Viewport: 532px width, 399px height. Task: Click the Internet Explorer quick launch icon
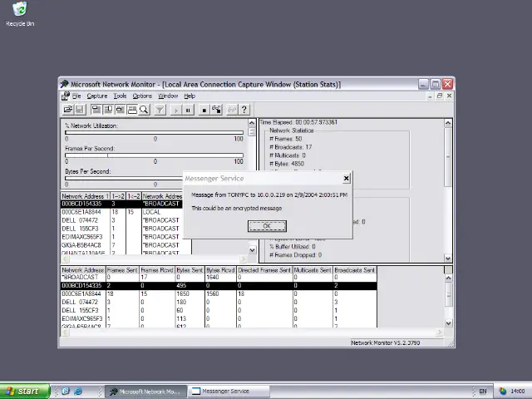pyautogui.click(x=78, y=392)
